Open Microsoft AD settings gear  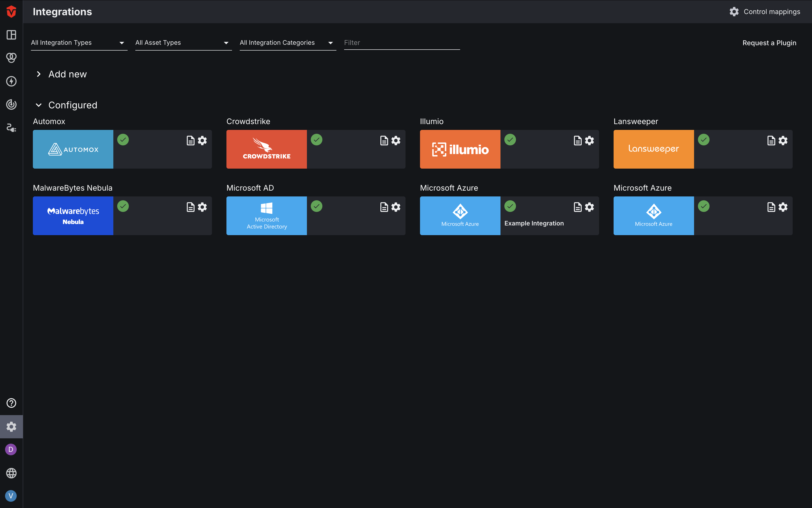click(x=396, y=207)
